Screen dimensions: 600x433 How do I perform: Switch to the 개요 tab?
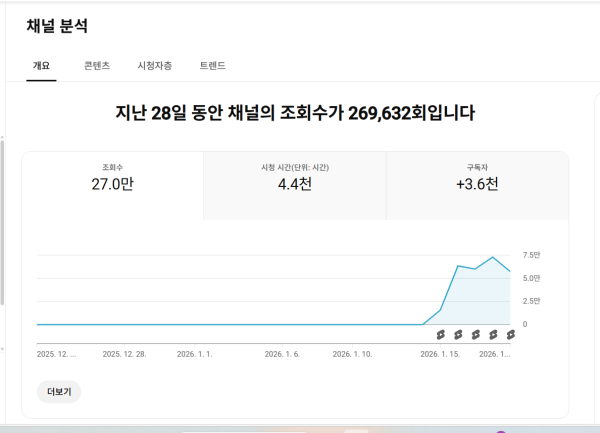click(x=41, y=66)
